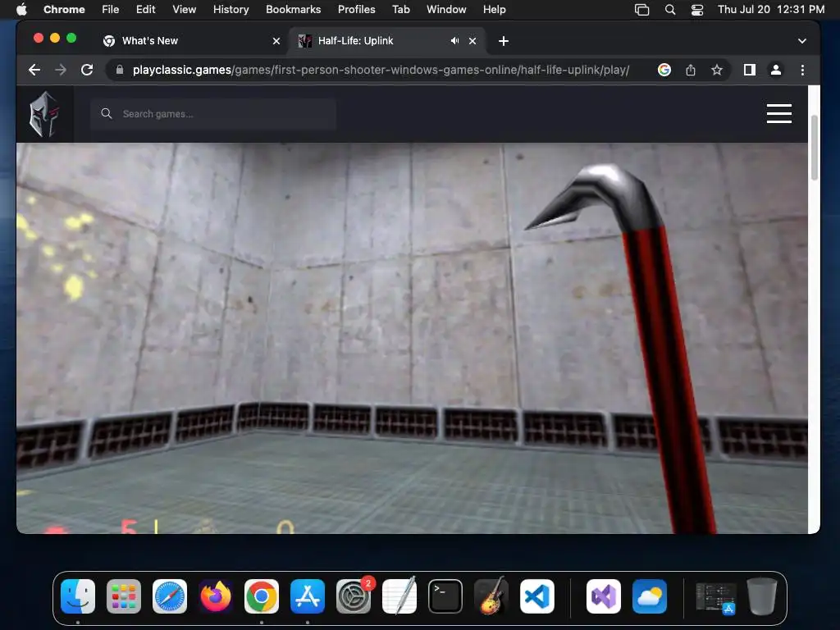Click the padlock site info icon
The width and height of the screenshot is (840, 630).
point(120,70)
